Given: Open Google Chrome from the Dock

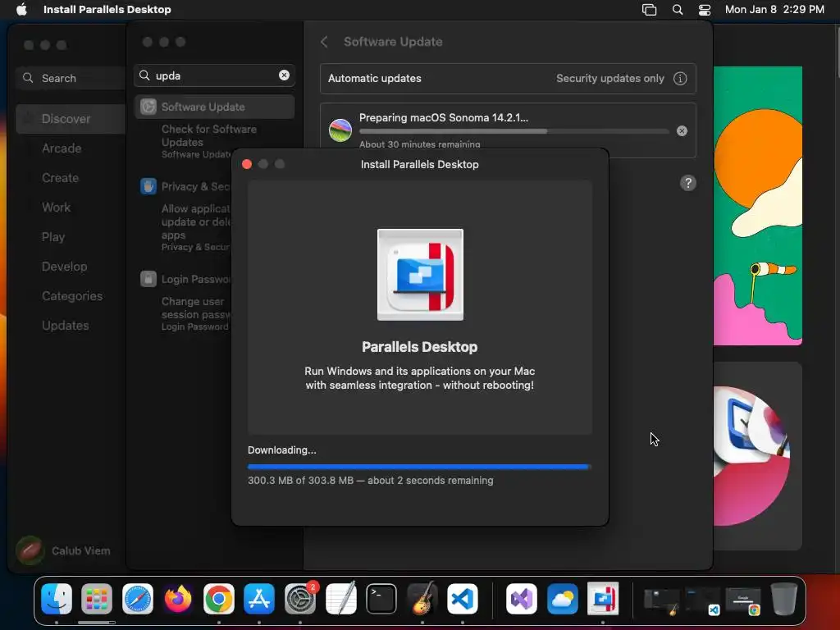Looking at the screenshot, I should click(x=218, y=598).
